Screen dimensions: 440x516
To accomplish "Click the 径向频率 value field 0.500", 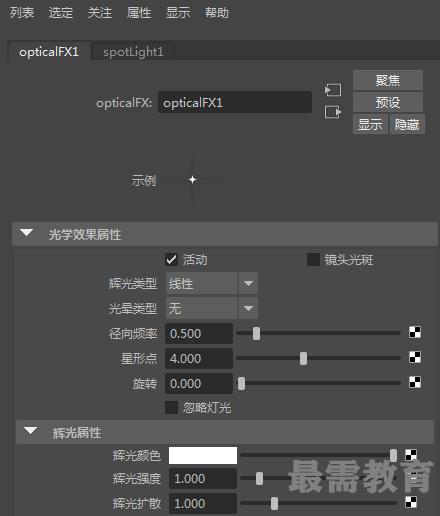I will (199, 333).
